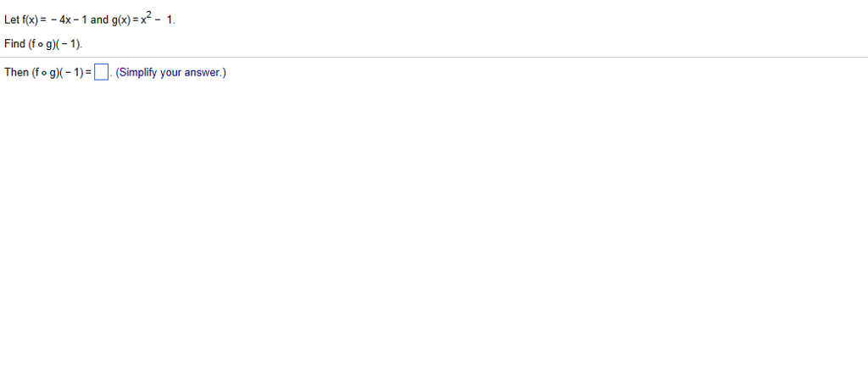The image size is (868, 384).
Task: Click the word "and" between the functions
Action: [100, 19]
